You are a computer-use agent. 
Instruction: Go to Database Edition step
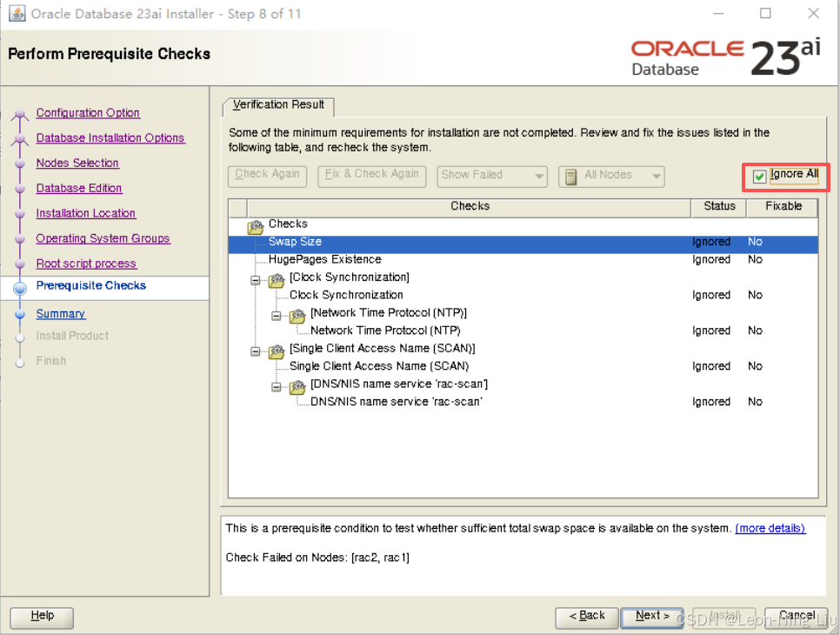79,188
